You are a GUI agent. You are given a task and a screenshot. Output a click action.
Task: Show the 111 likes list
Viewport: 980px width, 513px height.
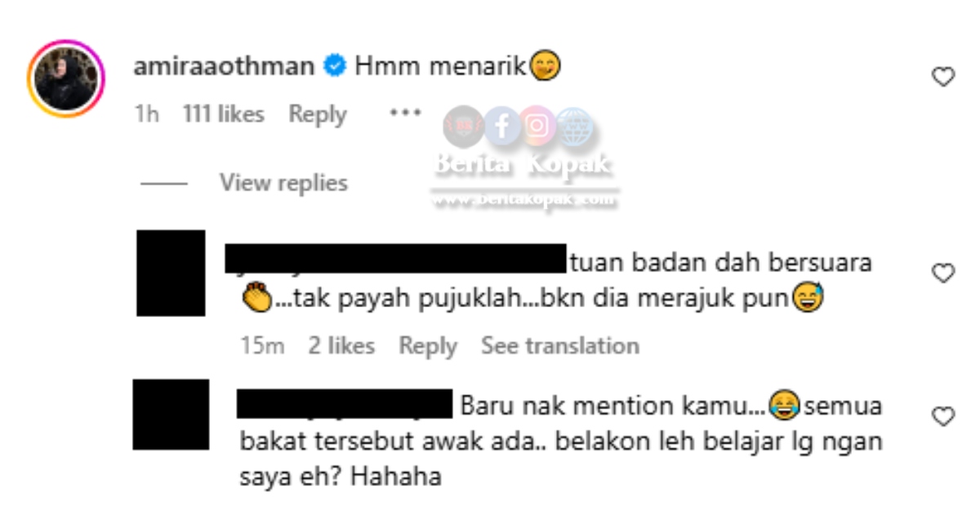click(x=224, y=115)
